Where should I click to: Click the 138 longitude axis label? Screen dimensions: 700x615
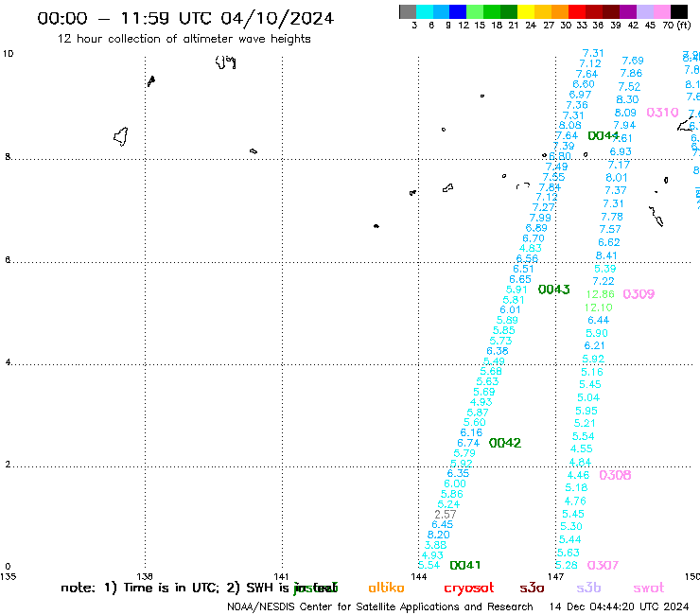145,576
